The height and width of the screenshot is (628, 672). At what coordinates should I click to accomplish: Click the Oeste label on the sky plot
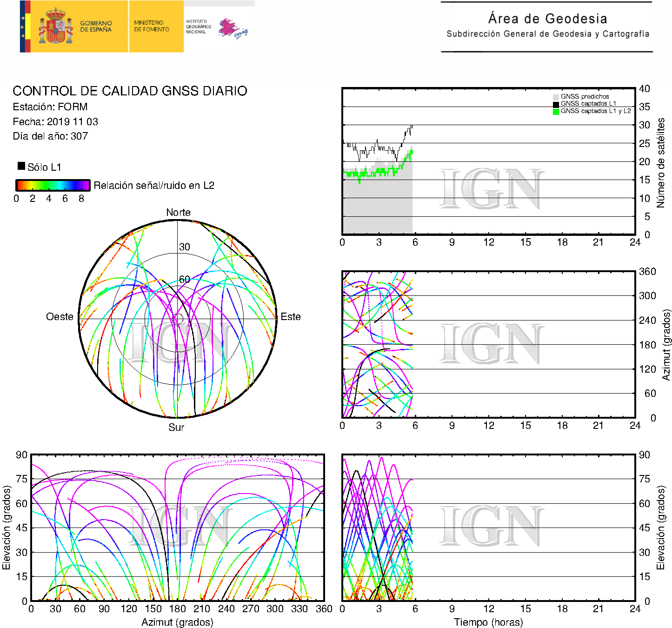60,317
